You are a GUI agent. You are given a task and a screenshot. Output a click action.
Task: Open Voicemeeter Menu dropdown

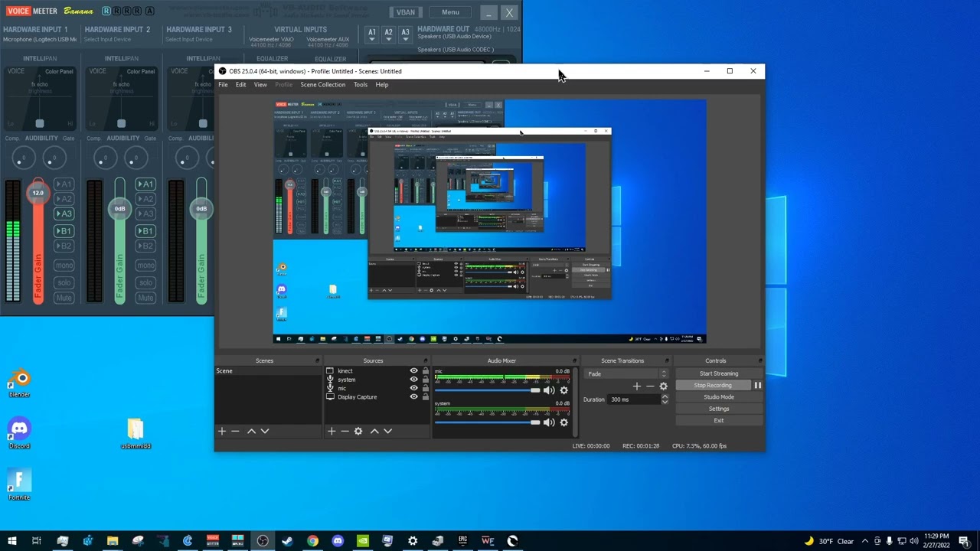click(x=450, y=12)
